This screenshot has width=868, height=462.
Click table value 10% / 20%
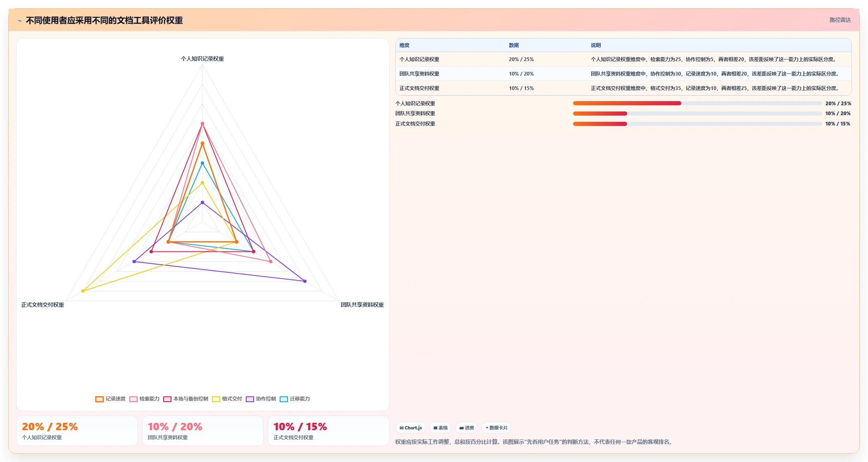521,74
